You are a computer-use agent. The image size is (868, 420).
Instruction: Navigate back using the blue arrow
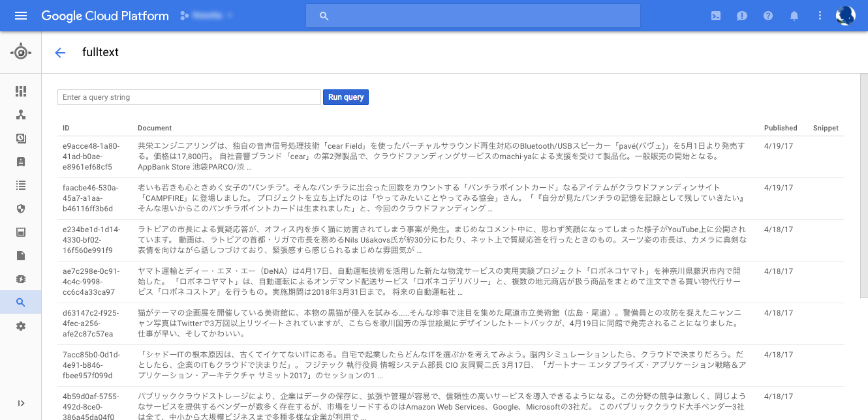click(x=60, y=53)
